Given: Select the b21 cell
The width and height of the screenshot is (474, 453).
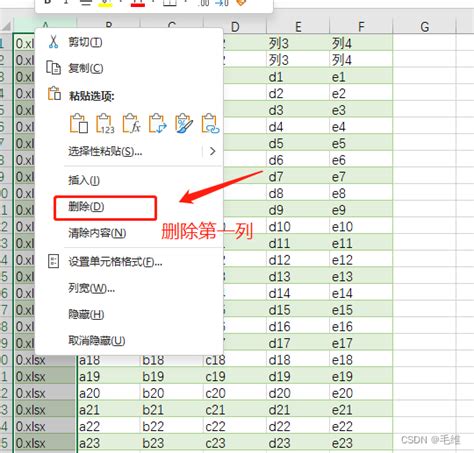Looking at the screenshot, I should [171, 410].
